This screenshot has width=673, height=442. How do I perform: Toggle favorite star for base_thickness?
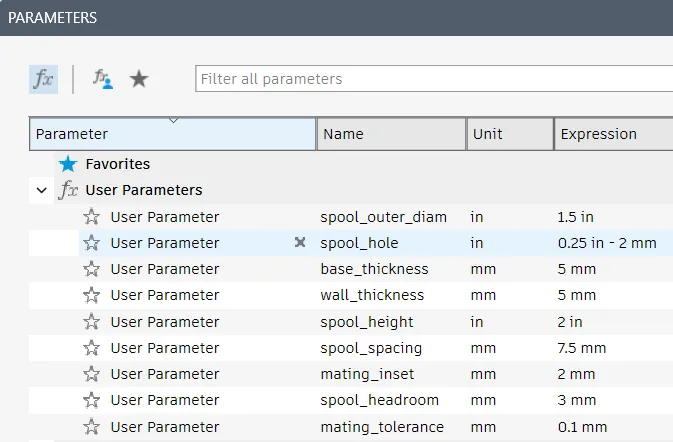point(91,269)
